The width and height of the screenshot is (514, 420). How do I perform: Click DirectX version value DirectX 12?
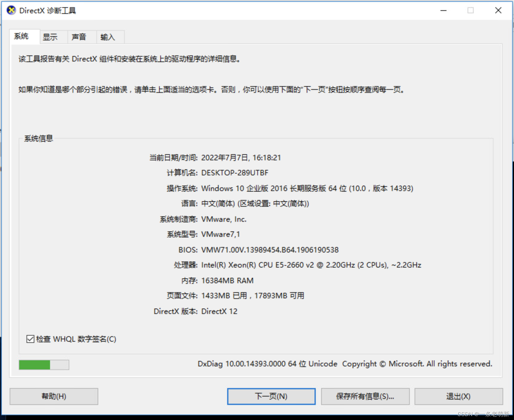pos(219,311)
